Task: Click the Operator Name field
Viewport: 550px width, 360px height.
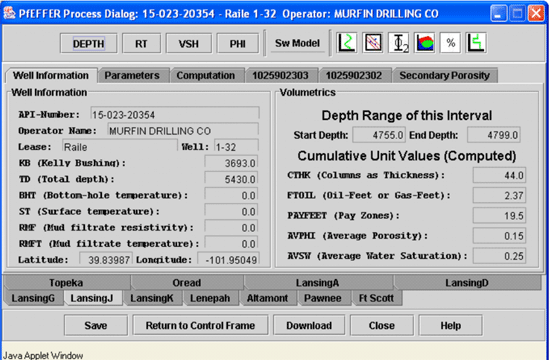Action: (183, 130)
